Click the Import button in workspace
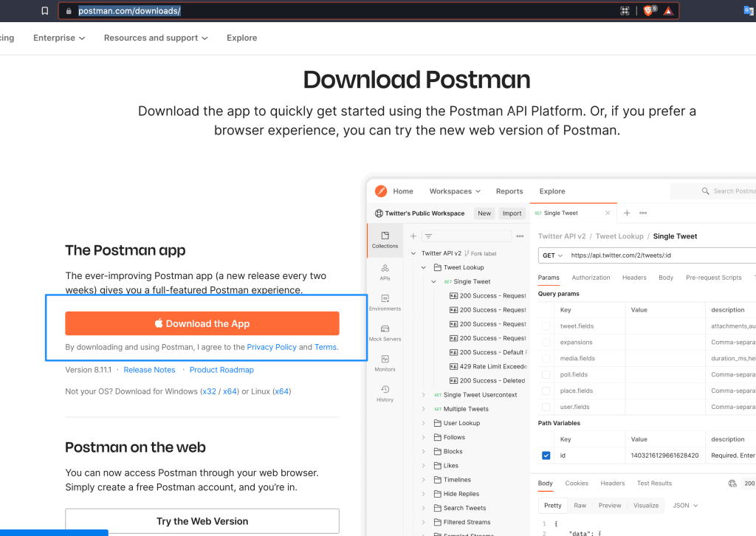The width and height of the screenshot is (756, 536). pos(512,213)
